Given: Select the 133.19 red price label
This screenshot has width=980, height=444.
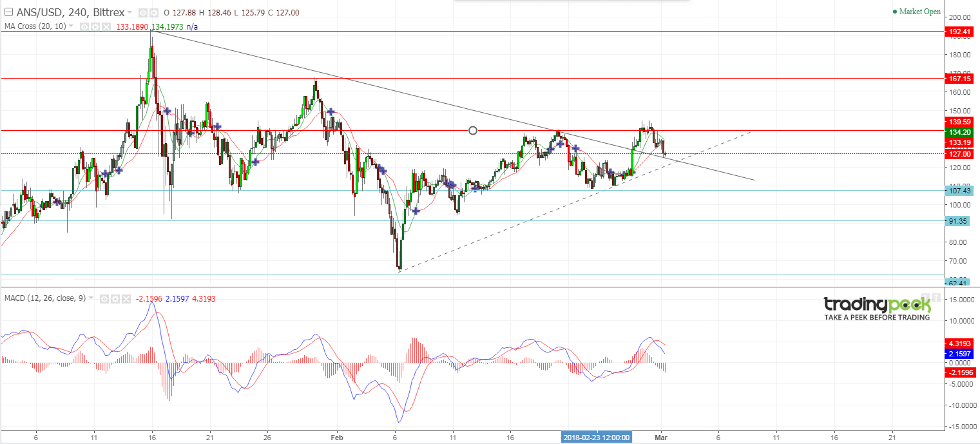Looking at the screenshot, I should click(x=959, y=142).
